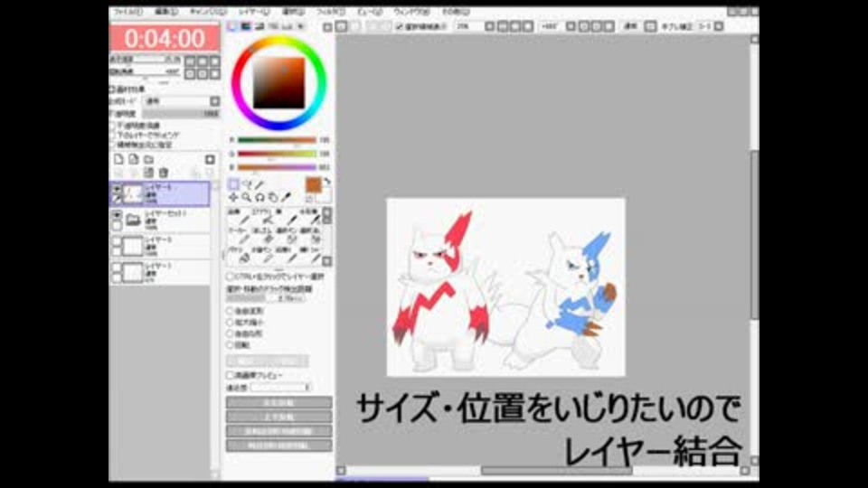Adjust the layer opacity slider
This screenshot has height=488, width=868.
(181, 114)
